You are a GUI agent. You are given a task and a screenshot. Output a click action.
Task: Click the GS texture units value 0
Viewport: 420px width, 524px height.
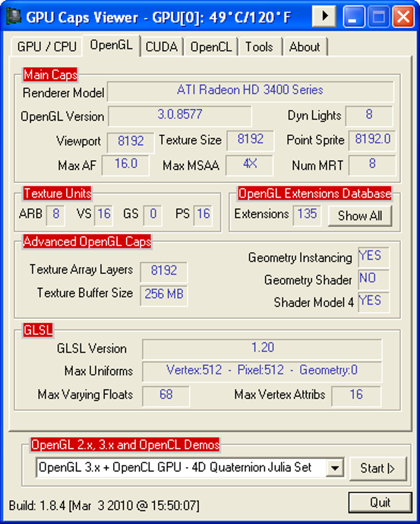[153, 215]
